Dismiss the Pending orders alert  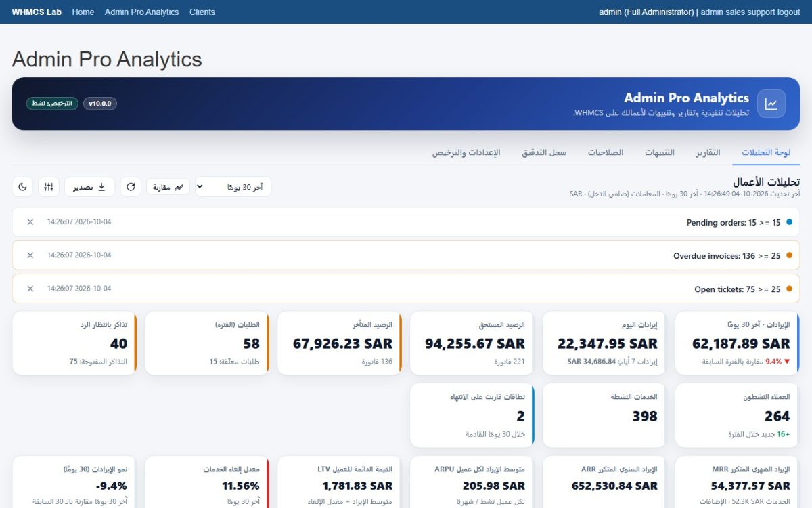pos(30,222)
